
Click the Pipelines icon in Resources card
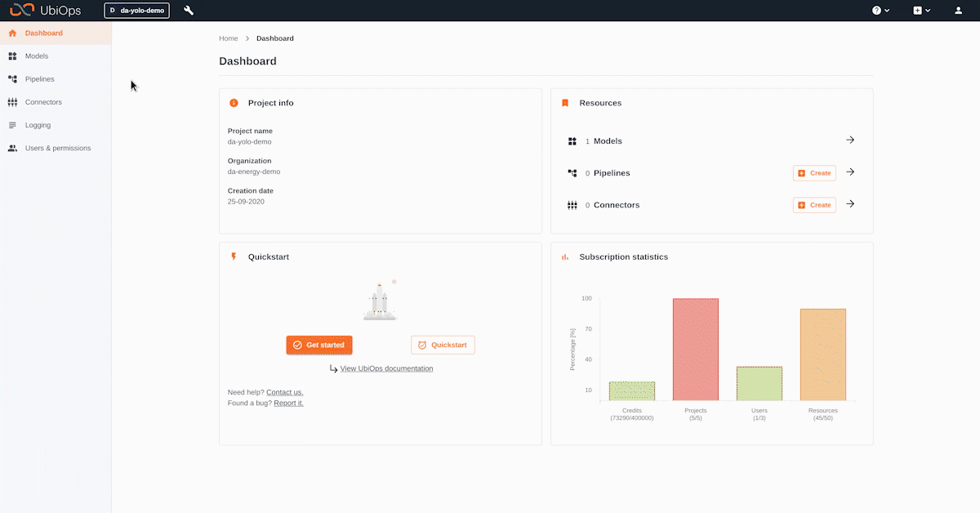coord(572,173)
